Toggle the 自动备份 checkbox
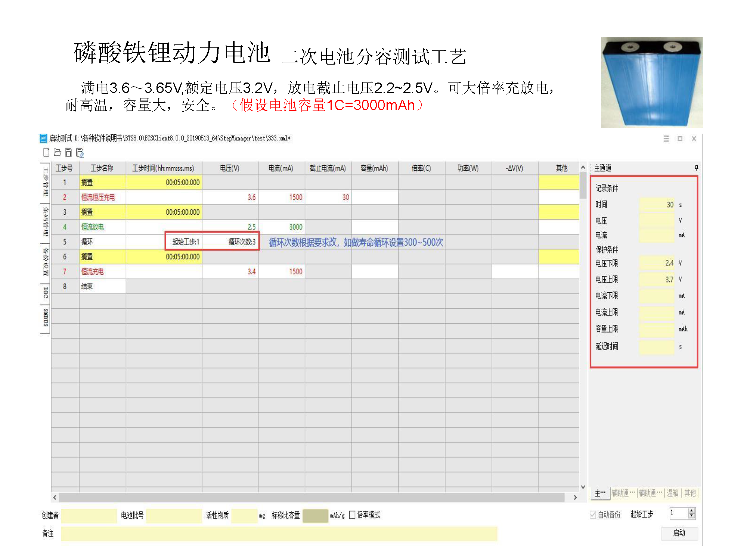Screen dimensions: 747x560 pyautogui.click(x=593, y=514)
